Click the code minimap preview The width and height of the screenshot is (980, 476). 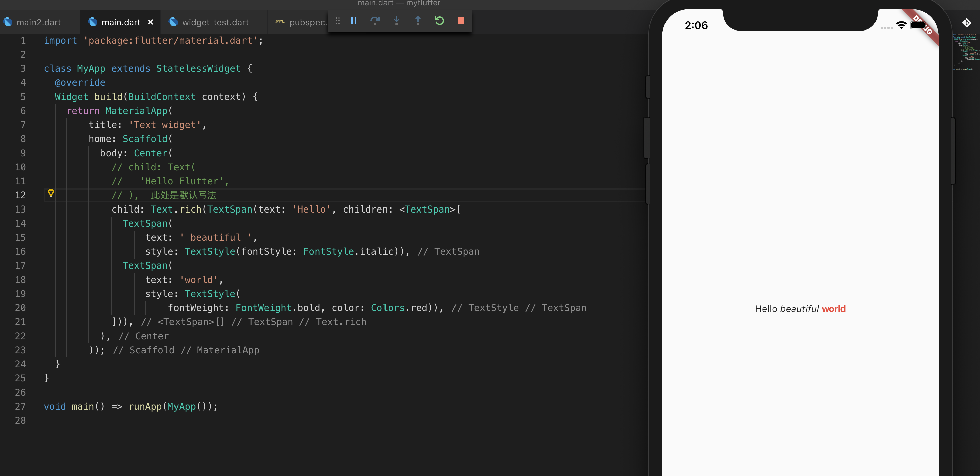click(966, 51)
